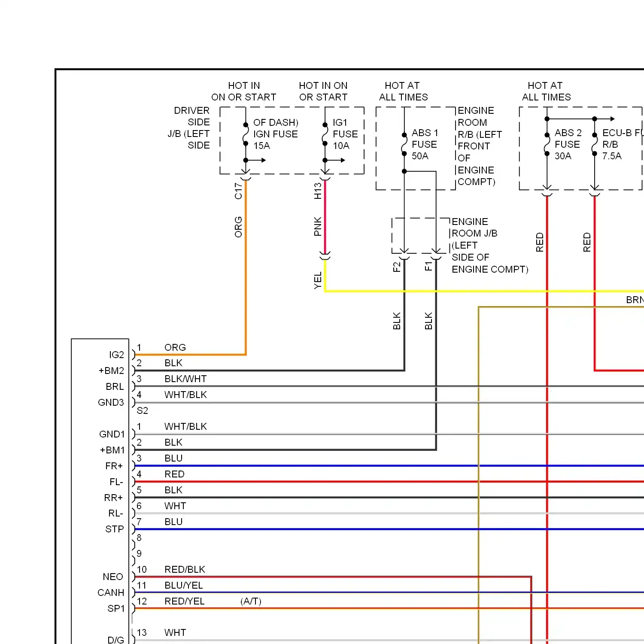Select the vertical PNK wire label

318,226
